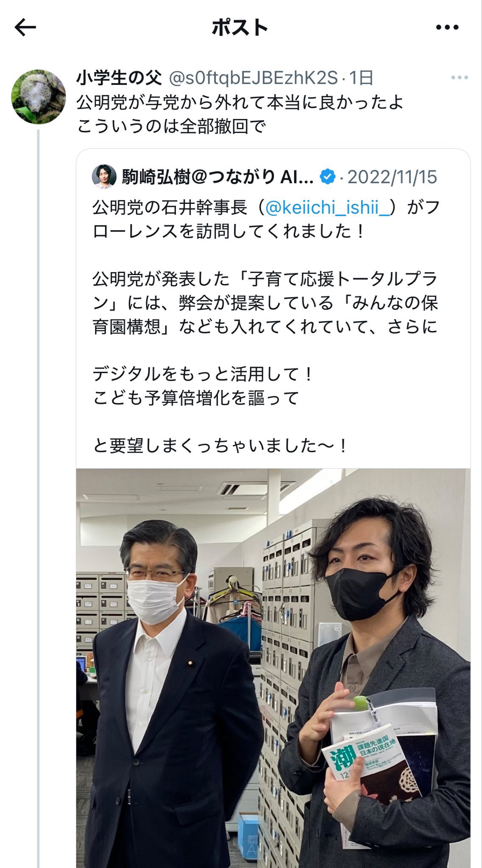Select the display name 小学生の父

[119, 78]
